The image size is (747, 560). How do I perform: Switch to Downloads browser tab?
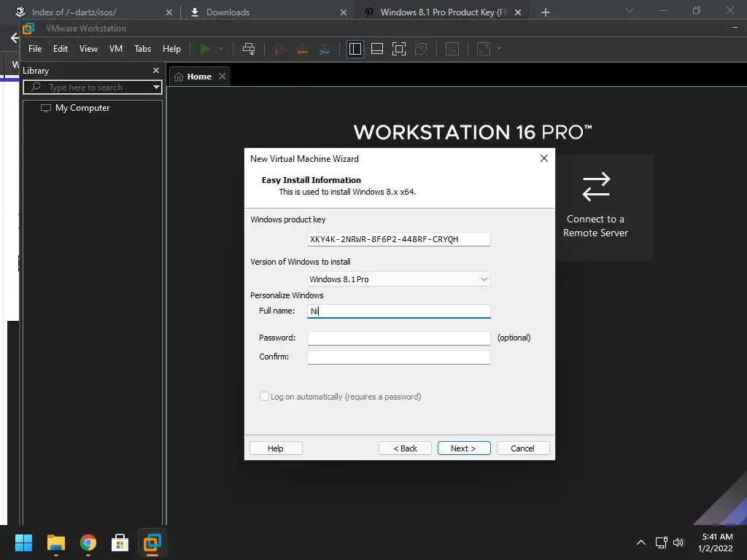click(267, 12)
